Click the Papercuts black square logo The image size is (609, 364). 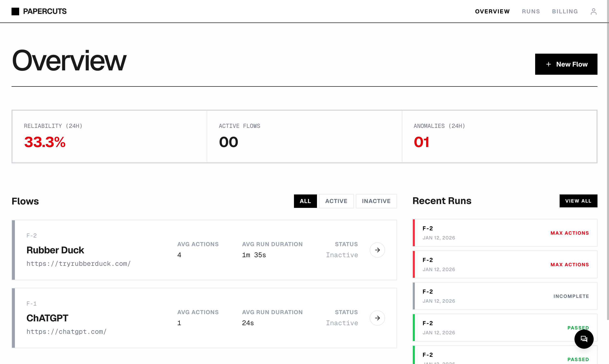pos(15,11)
